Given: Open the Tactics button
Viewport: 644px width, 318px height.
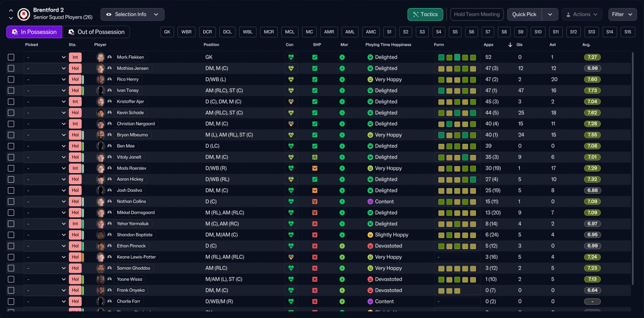Looking at the screenshot, I should point(425,15).
